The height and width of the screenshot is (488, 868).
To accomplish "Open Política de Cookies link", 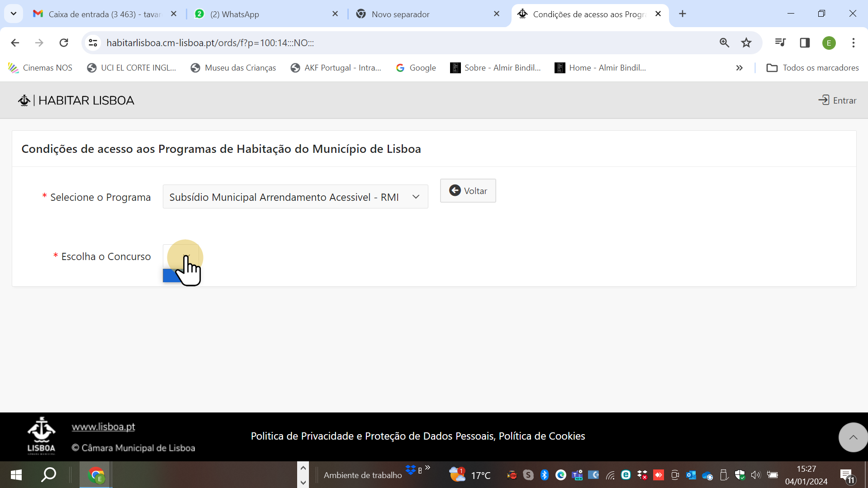I will pyautogui.click(x=542, y=436).
